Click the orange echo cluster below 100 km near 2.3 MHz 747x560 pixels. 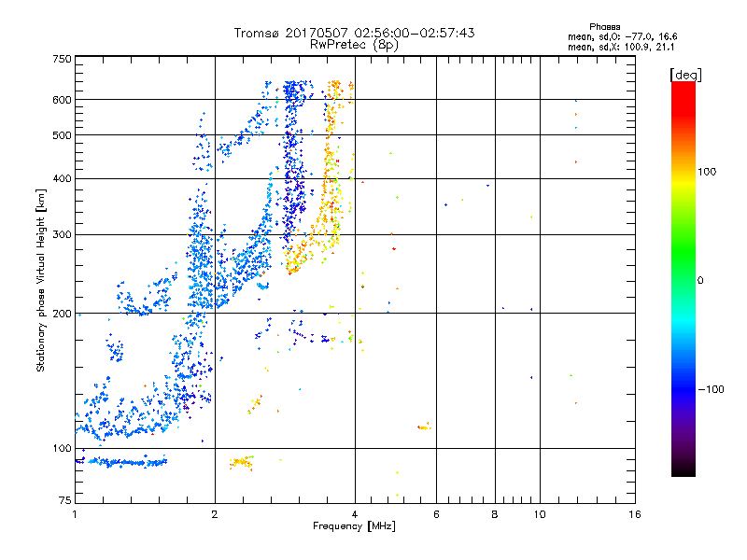242,462
